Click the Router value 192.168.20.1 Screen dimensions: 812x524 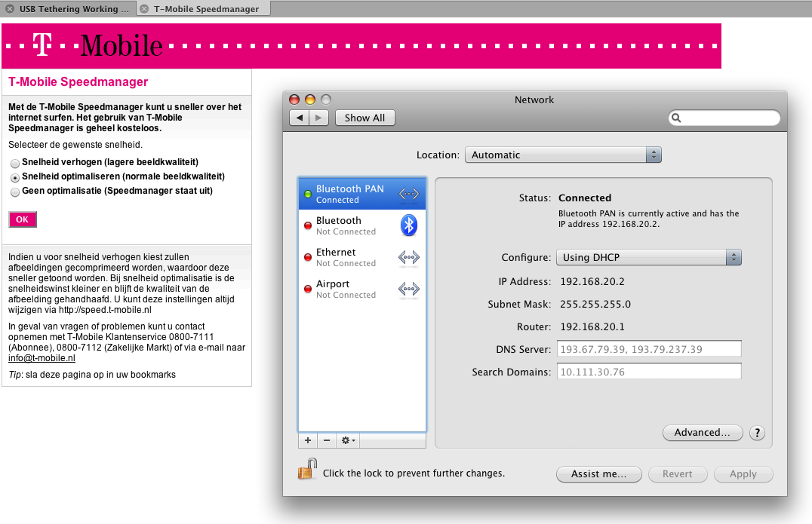pyautogui.click(x=592, y=327)
